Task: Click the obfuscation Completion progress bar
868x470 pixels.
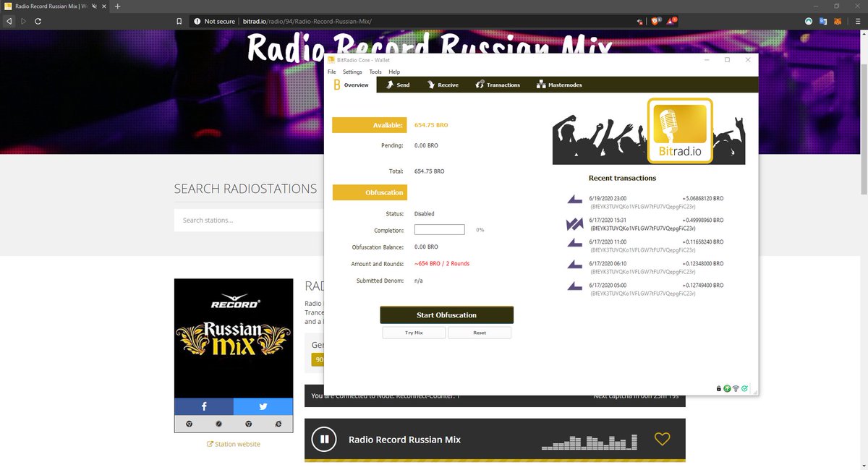Action: pos(439,229)
